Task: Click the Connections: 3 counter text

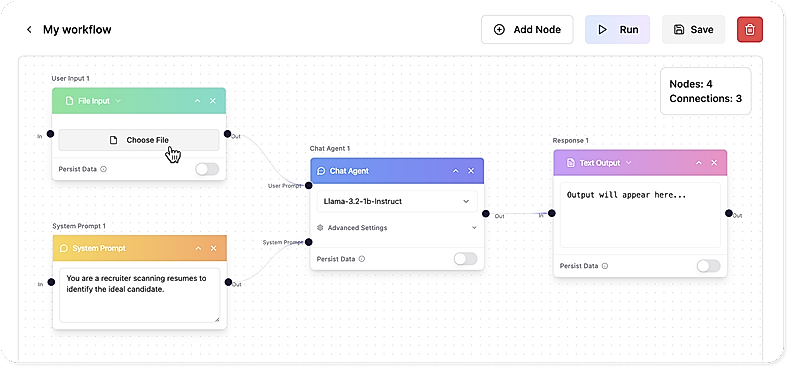Action: coord(705,99)
